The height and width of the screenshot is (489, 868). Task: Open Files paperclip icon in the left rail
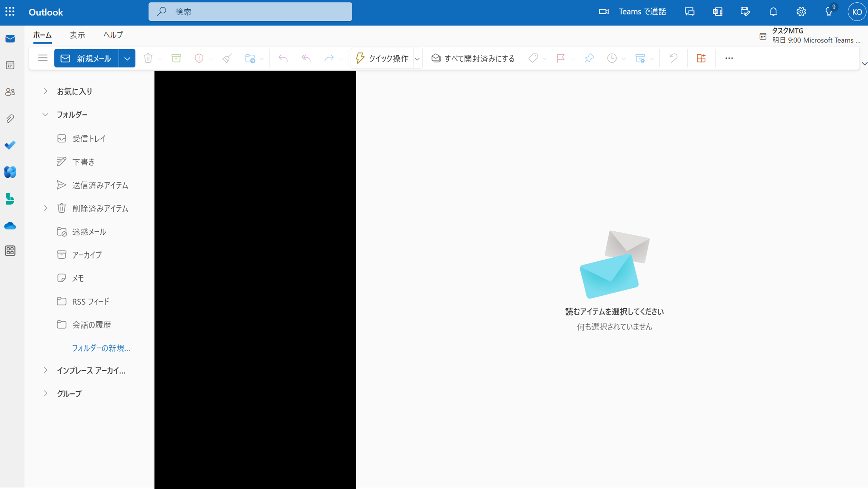click(x=10, y=119)
